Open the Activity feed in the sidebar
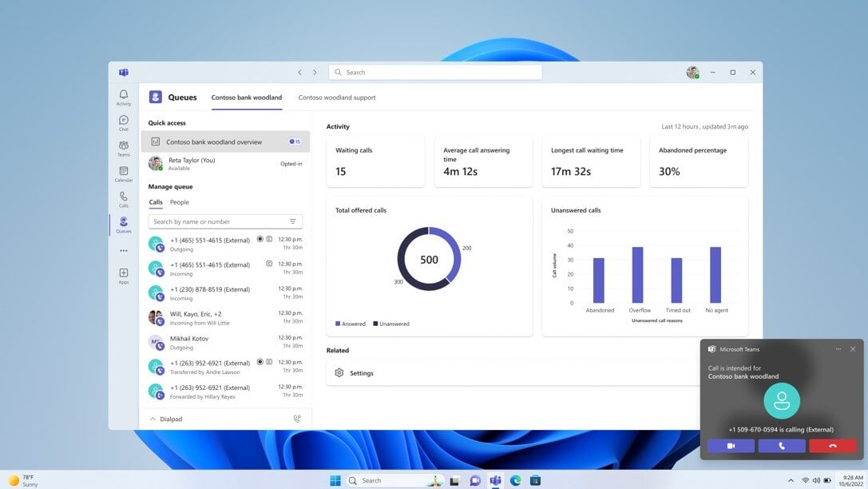The image size is (868, 489). [124, 93]
